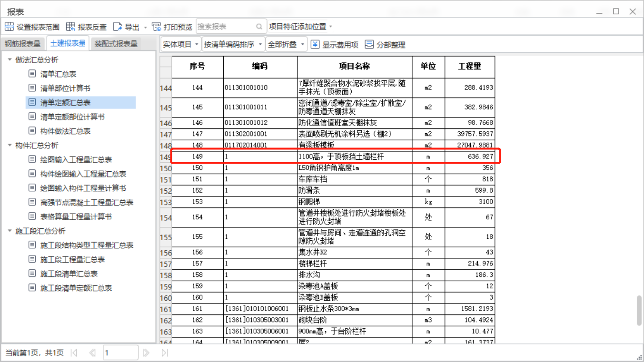This screenshot has height=362, width=644.
Task: Select the quantity cell 39757.5937
Action: point(470,134)
